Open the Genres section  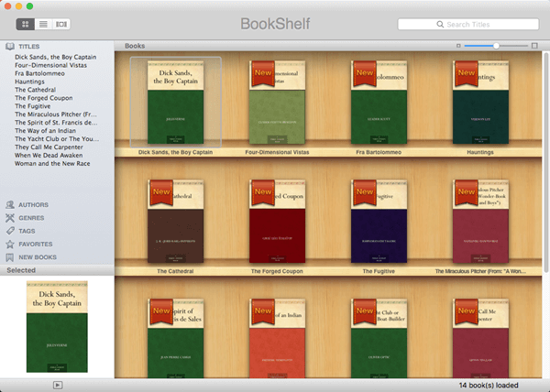[31, 218]
